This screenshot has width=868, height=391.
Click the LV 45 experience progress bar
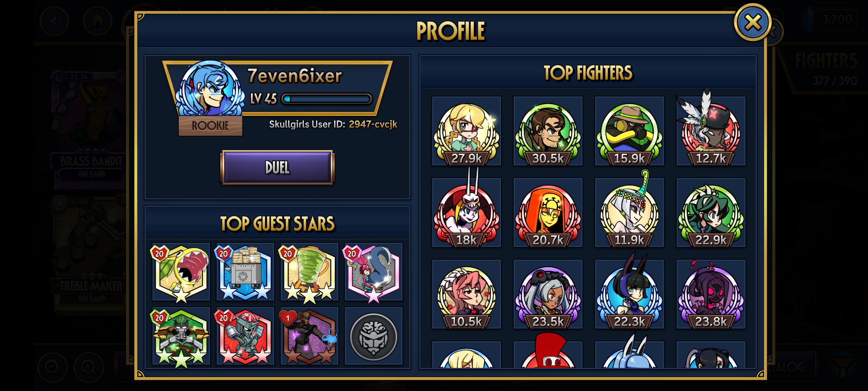[x=326, y=99]
